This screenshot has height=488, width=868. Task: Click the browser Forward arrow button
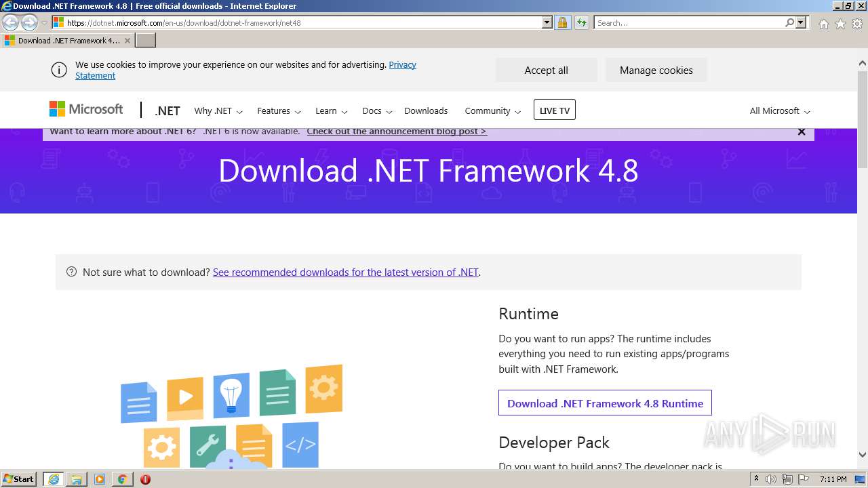coord(29,23)
